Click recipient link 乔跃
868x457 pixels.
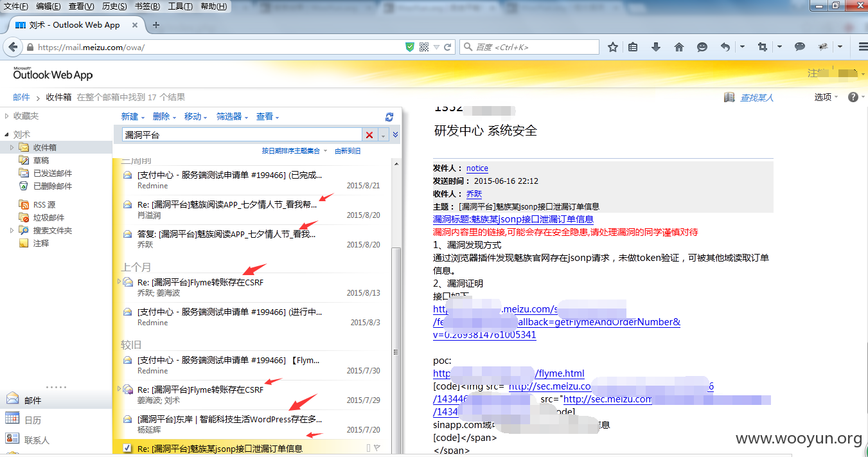click(474, 193)
